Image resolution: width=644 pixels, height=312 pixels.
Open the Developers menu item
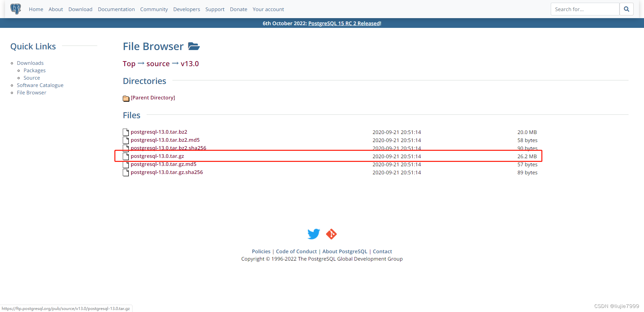pyautogui.click(x=186, y=9)
